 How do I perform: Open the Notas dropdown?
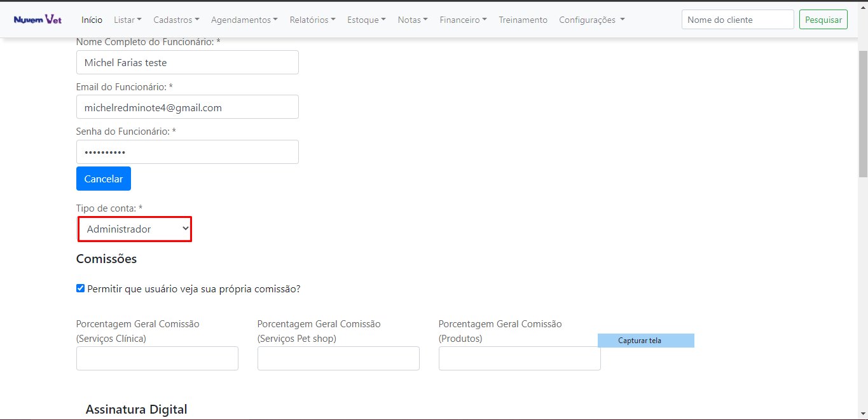click(412, 20)
